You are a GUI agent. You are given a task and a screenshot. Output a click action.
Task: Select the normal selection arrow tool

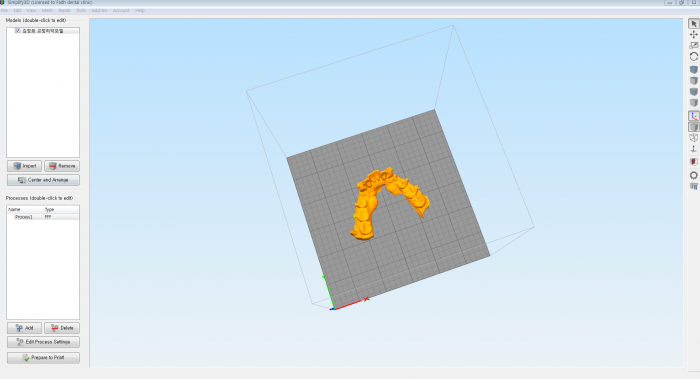coord(693,24)
